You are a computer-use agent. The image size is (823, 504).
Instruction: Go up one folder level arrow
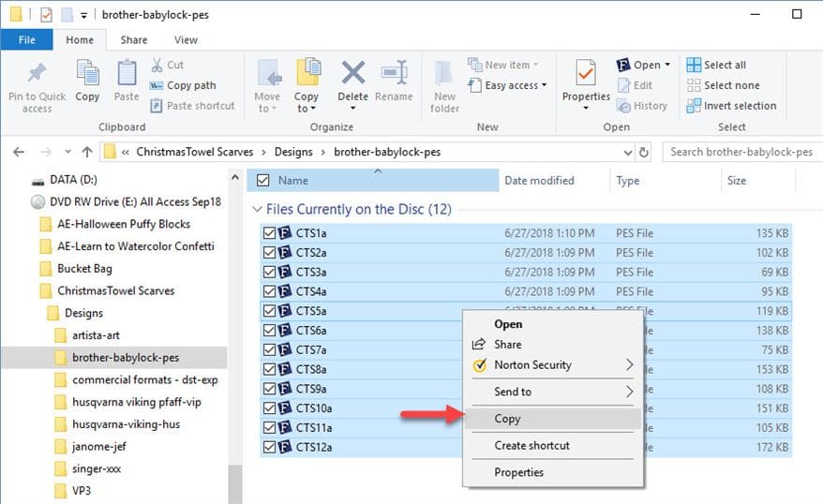pos(87,152)
